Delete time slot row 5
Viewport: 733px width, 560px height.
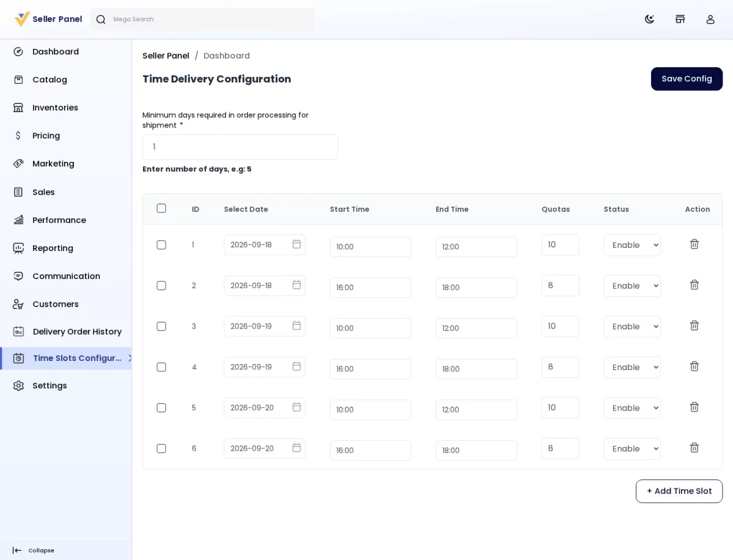(x=695, y=407)
